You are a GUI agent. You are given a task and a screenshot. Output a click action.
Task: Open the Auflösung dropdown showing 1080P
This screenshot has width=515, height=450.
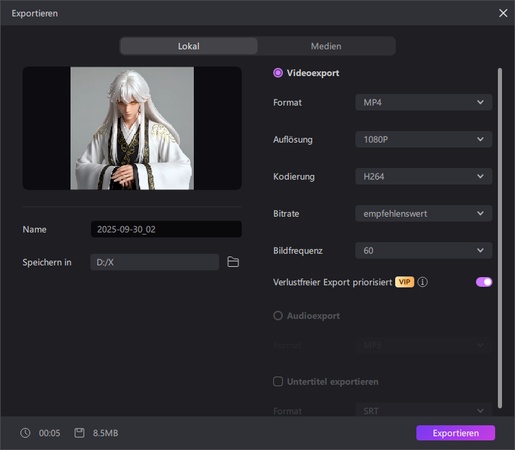coord(423,139)
